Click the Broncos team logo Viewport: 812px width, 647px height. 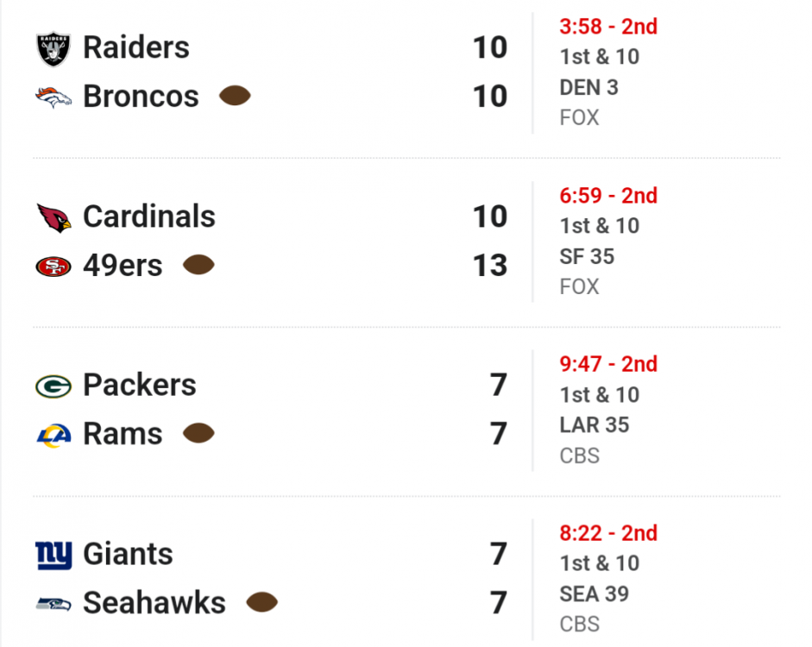pyautogui.click(x=54, y=97)
